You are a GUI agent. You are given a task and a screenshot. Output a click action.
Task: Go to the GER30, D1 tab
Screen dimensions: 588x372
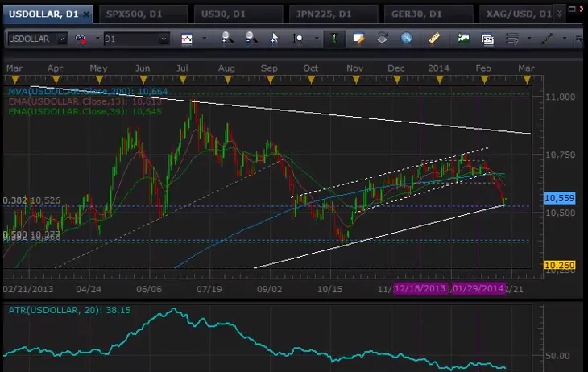pos(429,14)
